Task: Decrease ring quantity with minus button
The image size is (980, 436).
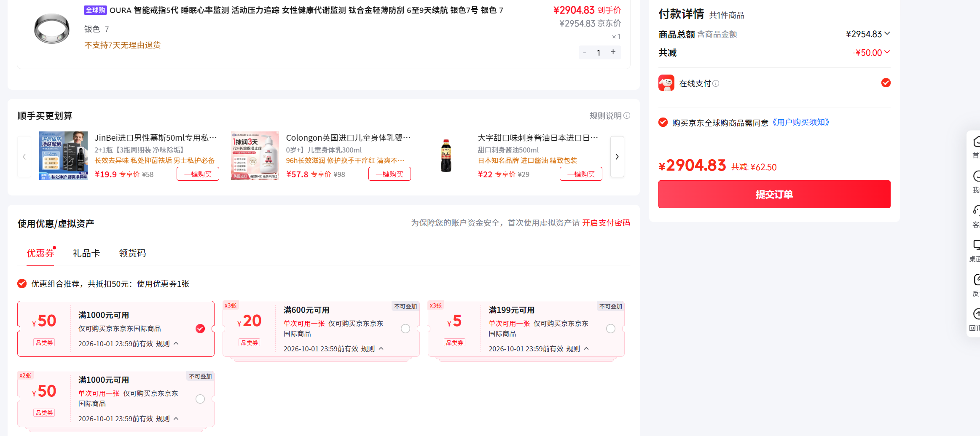Action: click(585, 52)
